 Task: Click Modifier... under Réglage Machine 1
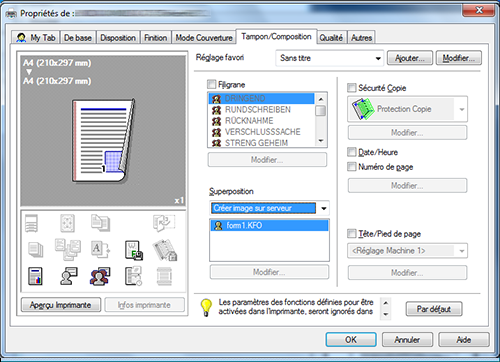407,273
